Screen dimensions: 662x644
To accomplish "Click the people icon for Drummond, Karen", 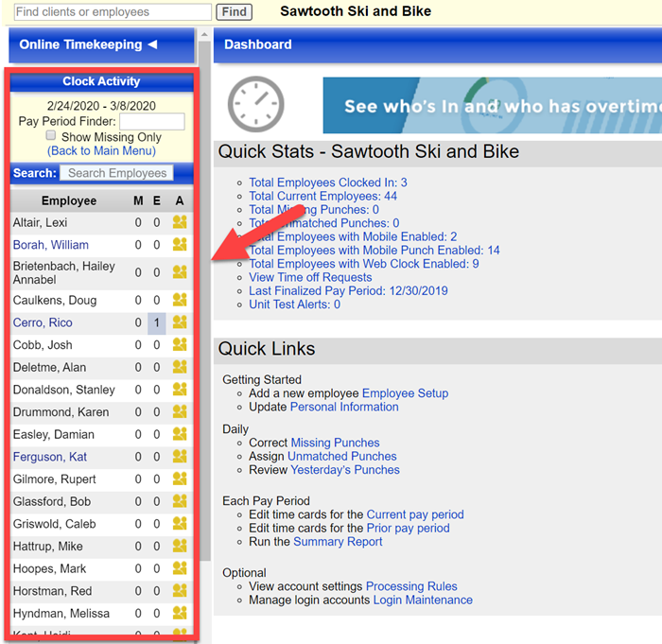I will pyautogui.click(x=180, y=412).
